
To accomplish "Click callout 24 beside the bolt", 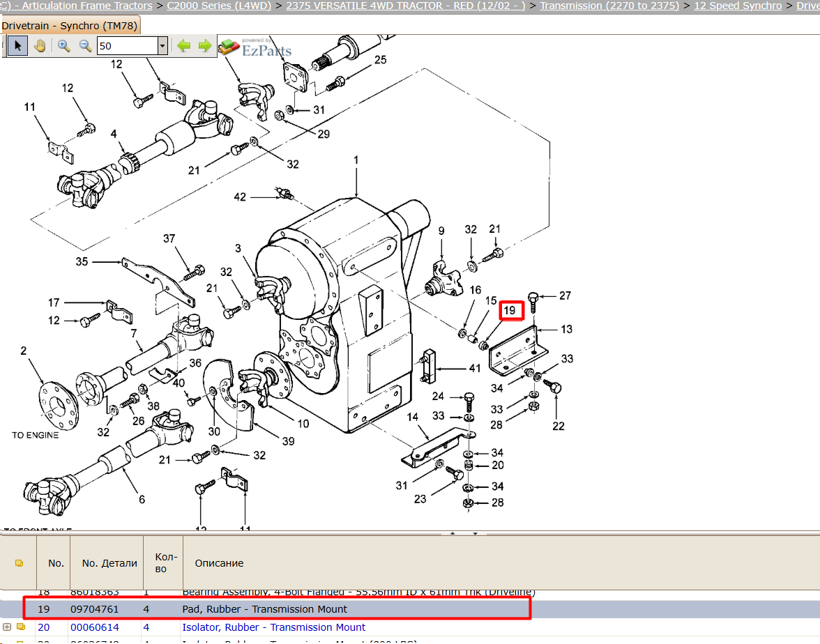I will 438,396.
